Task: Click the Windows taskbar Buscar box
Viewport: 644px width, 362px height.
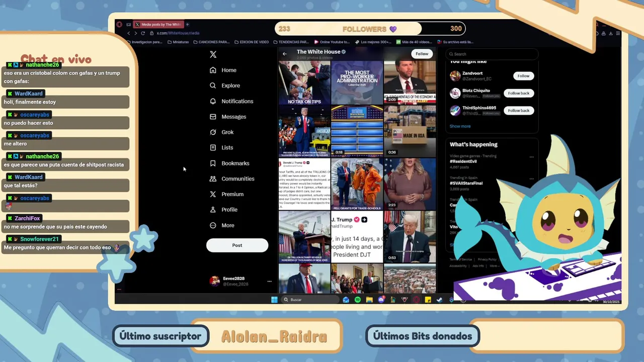Action: coord(310,300)
